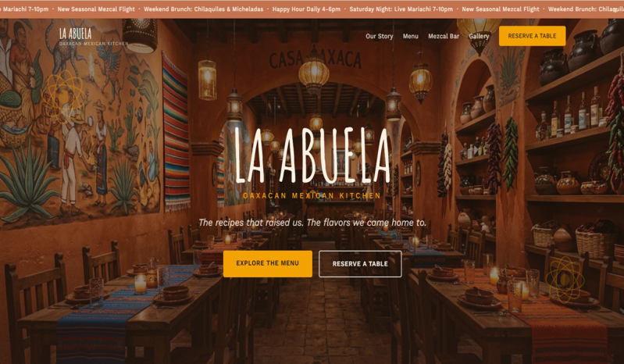Click the Explore the Menu button
Screen dimensions: 624x364
[x=267, y=263]
